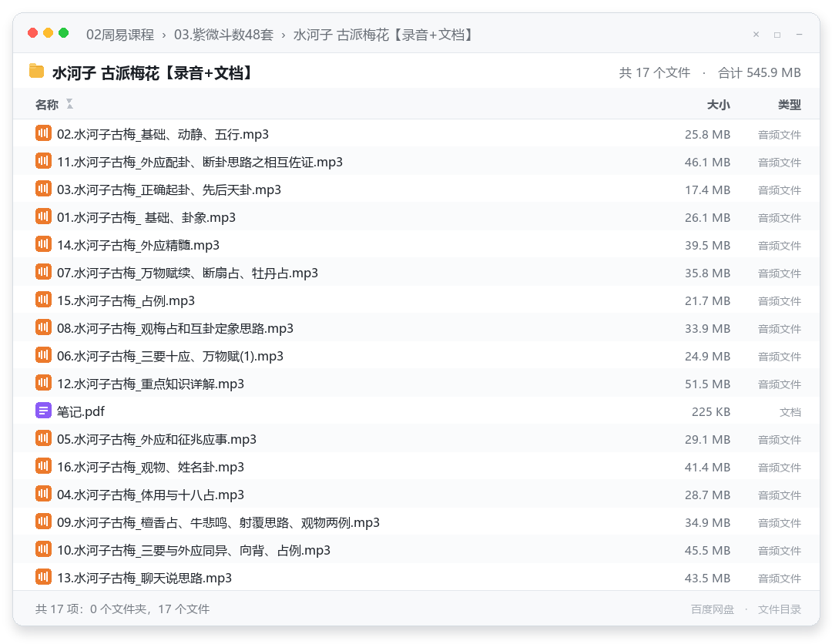Viewport: 832px width, 644px height.
Task: Click the audio icon for 09.水河子古梅_檀香占 file
Action: click(43, 522)
